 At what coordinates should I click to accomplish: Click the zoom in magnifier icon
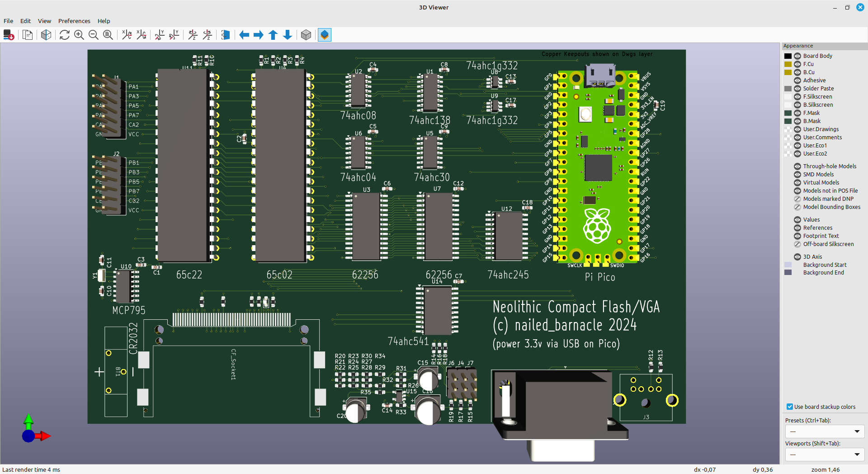click(79, 35)
